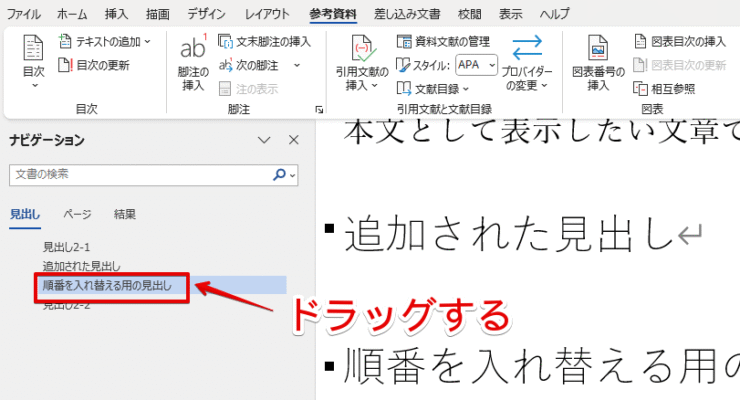Screen dimensions: 740x400
Task: Select heading 追加された見出し in navigation
Action: click(x=82, y=266)
